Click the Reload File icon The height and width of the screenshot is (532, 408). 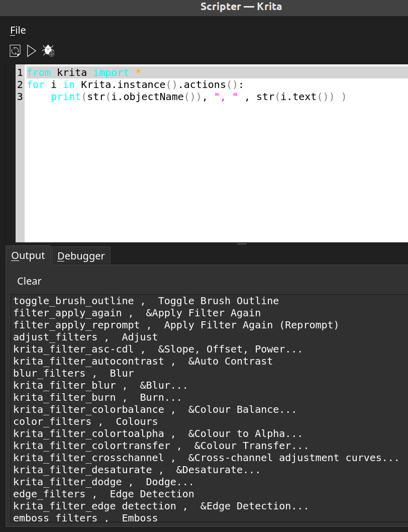click(15, 50)
